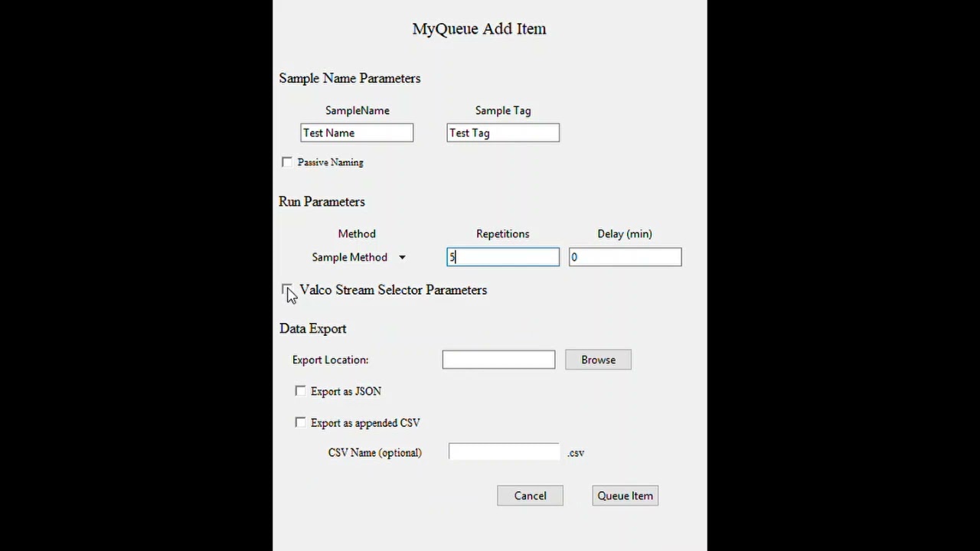Image resolution: width=980 pixels, height=551 pixels.
Task: Click the Export Location label
Action: tap(330, 360)
